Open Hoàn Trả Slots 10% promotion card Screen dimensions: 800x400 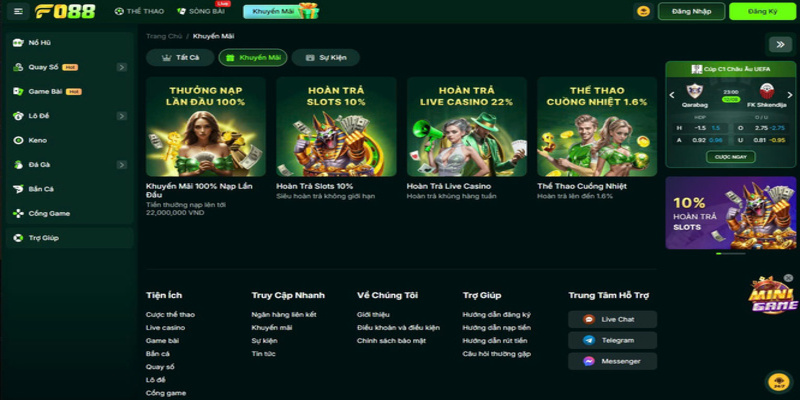coord(336,127)
